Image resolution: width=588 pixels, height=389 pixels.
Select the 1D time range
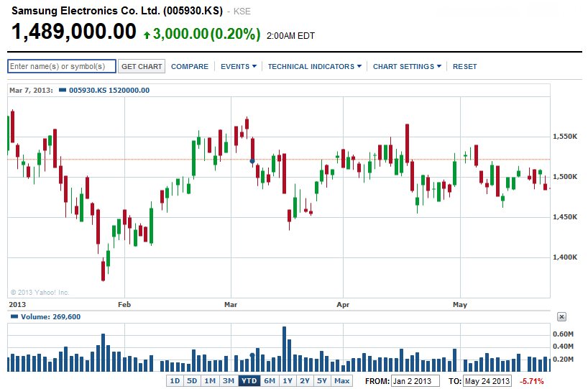[175, 381]
